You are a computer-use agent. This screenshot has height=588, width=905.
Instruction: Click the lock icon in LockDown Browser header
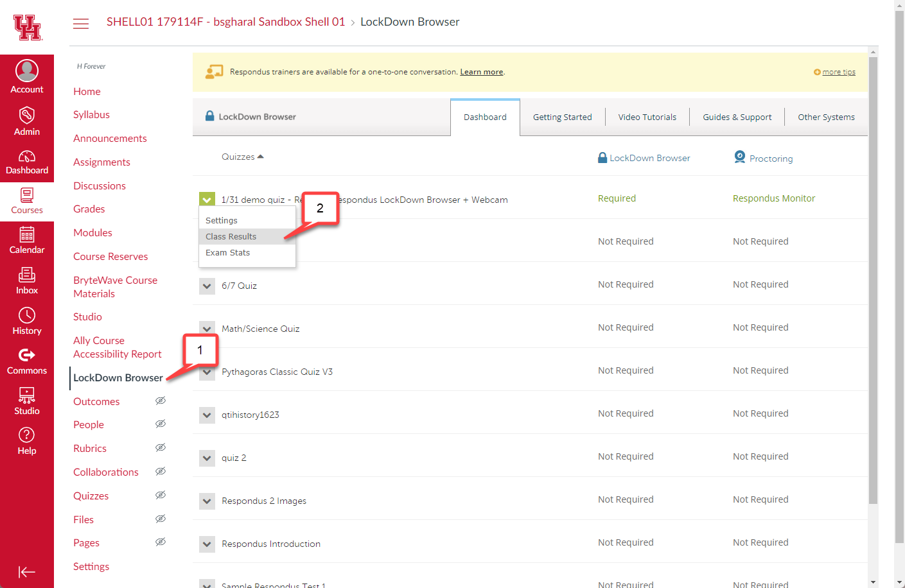click(x=209, y=116)
